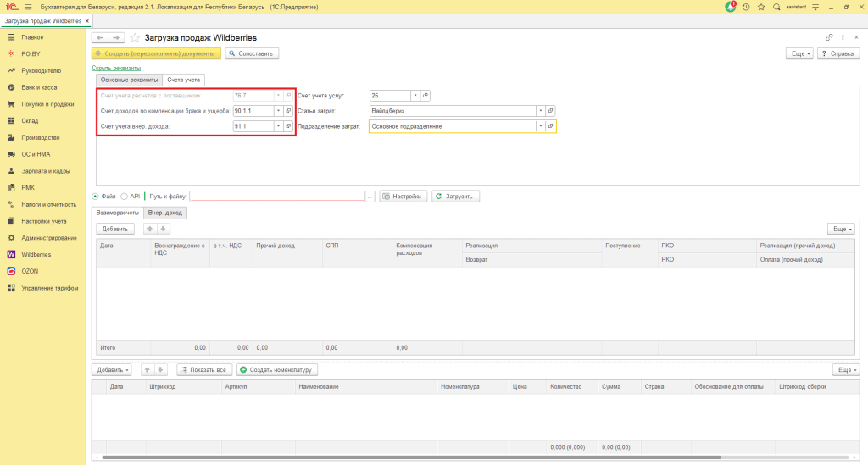Select the API radio button
868x465 pixels.
click(125, 196)
